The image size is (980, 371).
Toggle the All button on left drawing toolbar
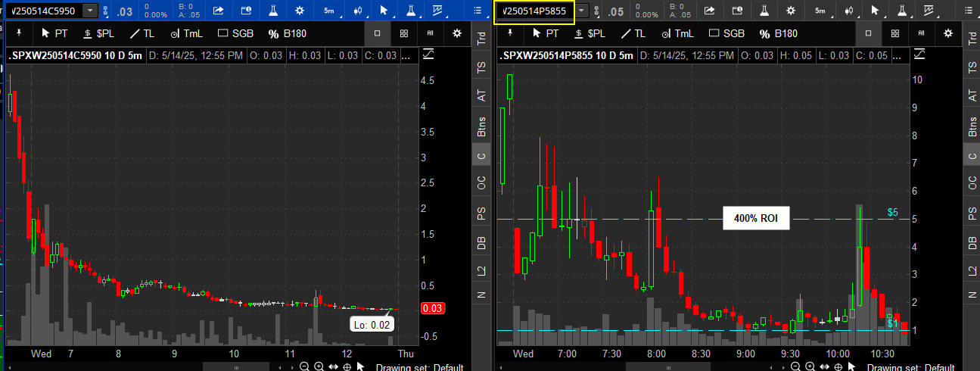coord(430,33)
